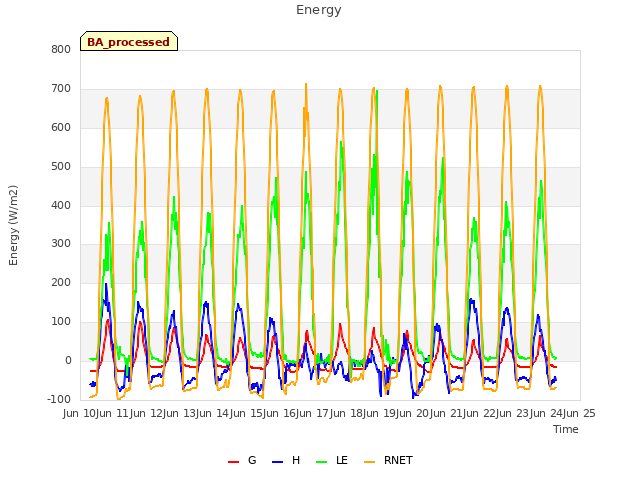Click the 100 y-axis tick label
The height and width of the screenshot is (480, 640).
tap(61, 322)
